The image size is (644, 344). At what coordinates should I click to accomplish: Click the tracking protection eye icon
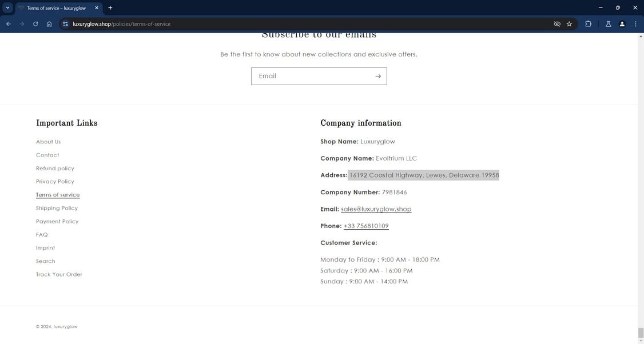coord(557,24)
